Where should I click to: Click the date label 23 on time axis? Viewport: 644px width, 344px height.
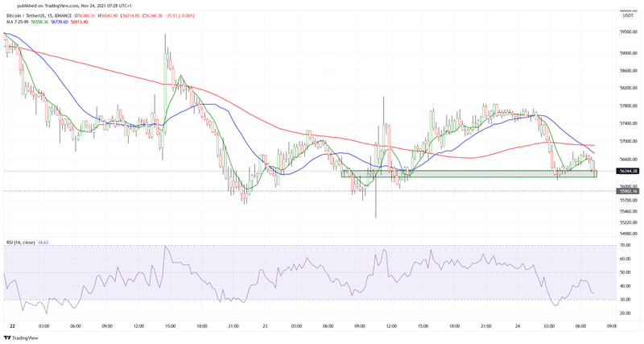[x=265, y=326]
